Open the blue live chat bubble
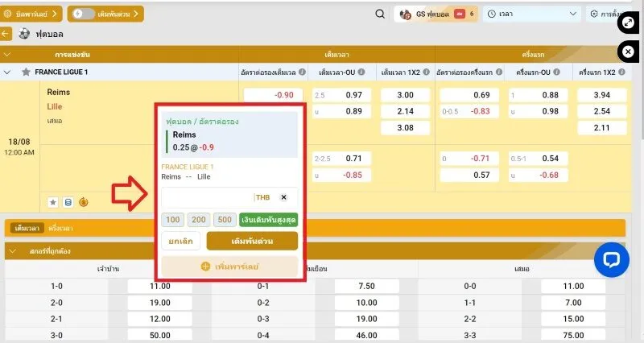 610,260
